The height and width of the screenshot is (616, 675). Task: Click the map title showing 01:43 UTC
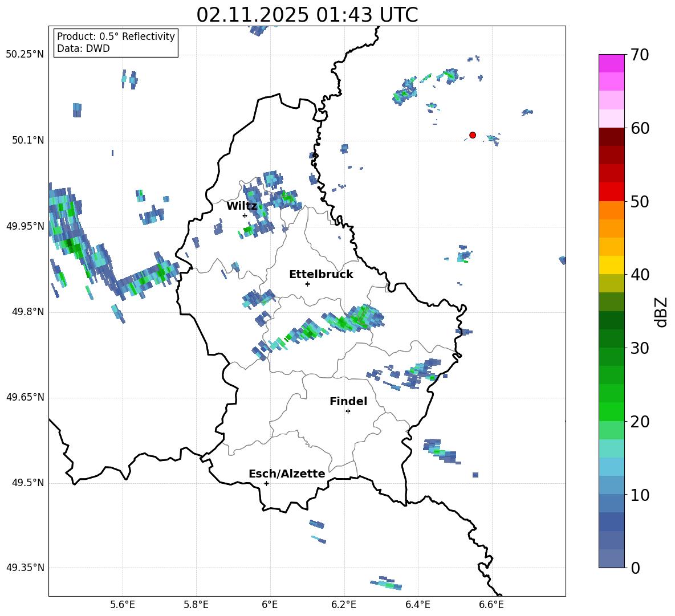pos(307,15)
